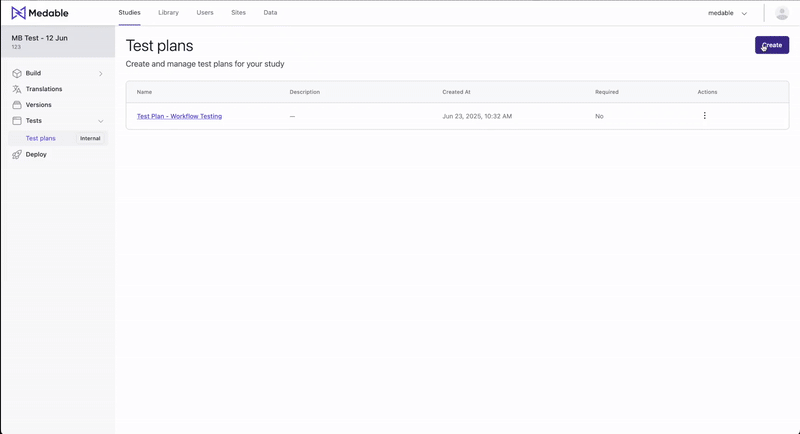This screenshot has height=434, width=800.
Task: Open the medable account dropdown
Action: (728, 13)
